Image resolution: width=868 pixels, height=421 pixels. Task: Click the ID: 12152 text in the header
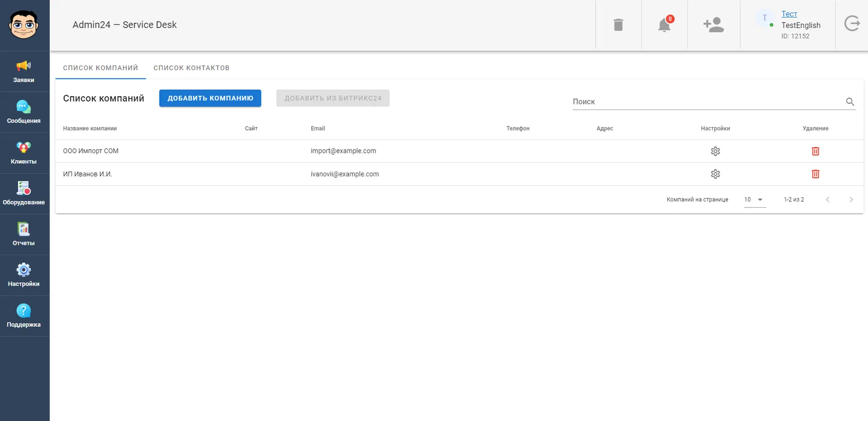point(796,36)
